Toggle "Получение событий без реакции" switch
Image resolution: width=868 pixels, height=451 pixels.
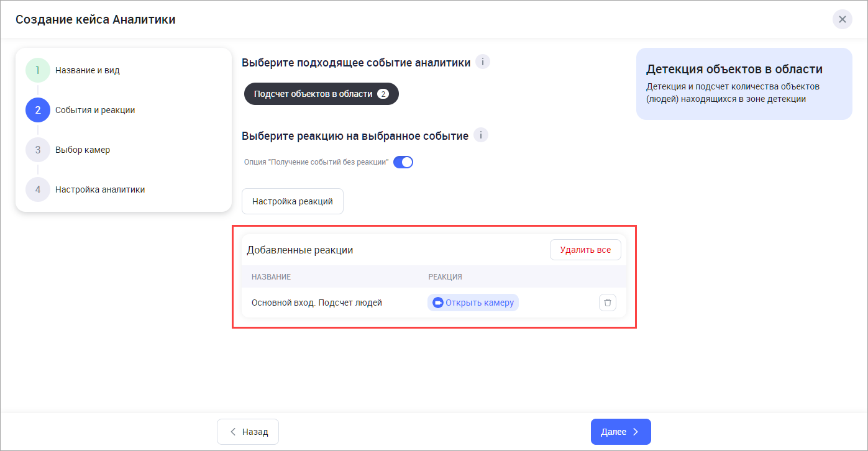[x=403, y=163]
